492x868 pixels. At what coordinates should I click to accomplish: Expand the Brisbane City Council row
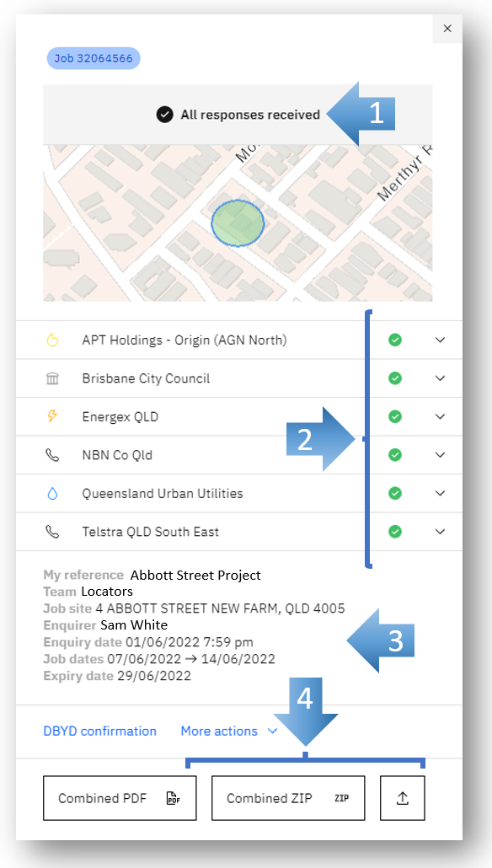(x=440, y=378)
